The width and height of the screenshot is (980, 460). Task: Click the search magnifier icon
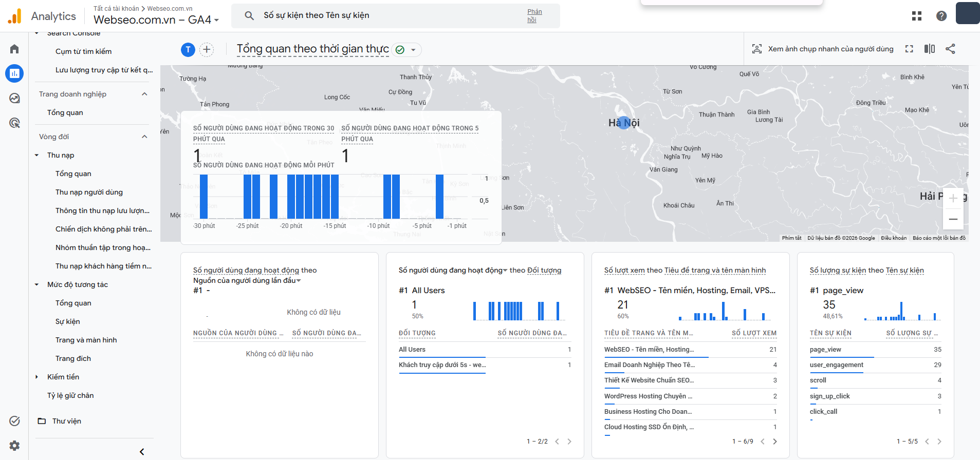pos(249,15)
